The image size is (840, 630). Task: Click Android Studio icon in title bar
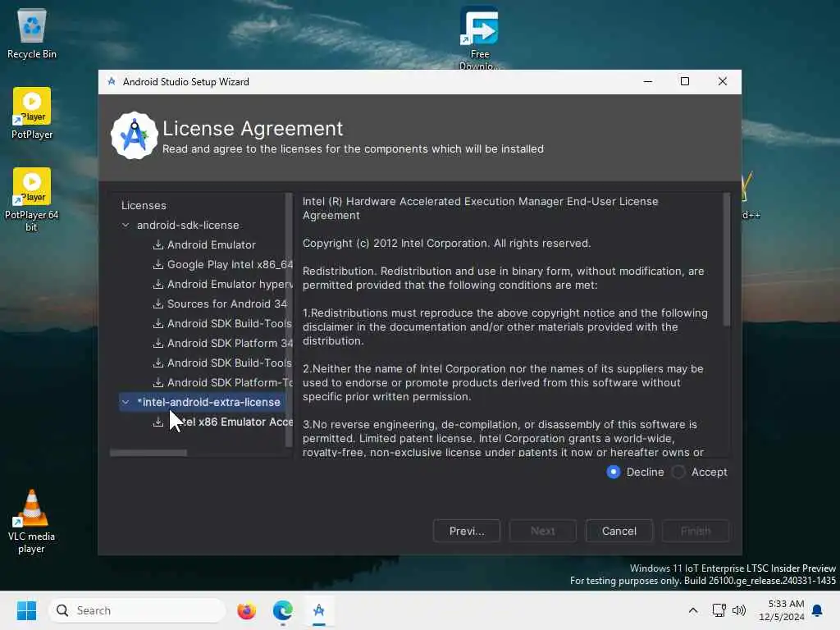pyautogui.click(x=112, y=81)
